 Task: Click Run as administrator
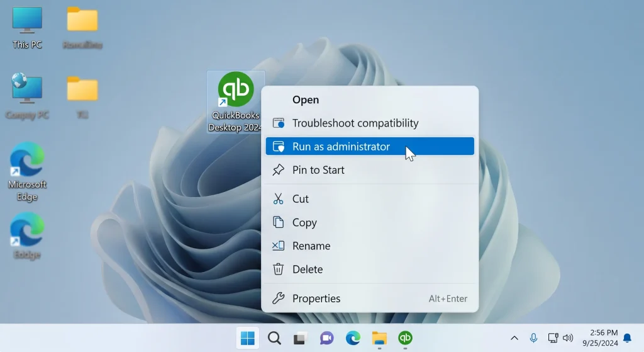coord(370,146)
